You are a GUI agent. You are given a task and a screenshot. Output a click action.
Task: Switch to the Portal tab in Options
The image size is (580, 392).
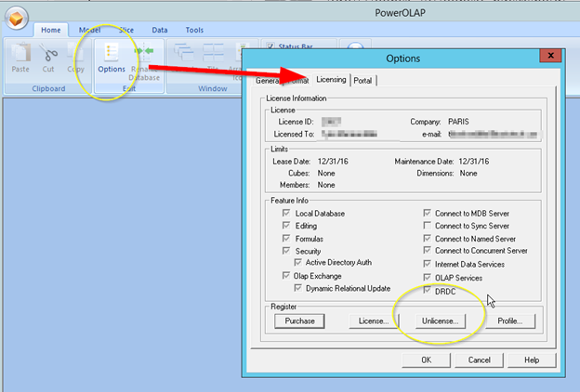362,80
